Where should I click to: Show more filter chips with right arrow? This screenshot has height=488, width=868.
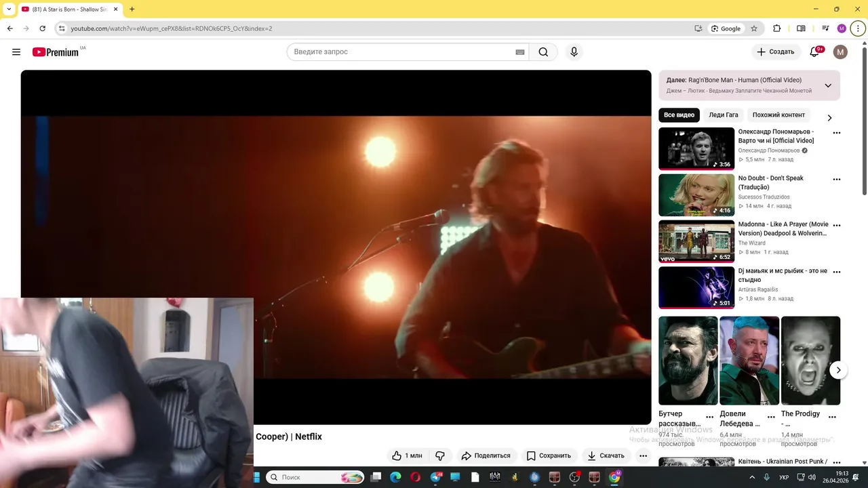pos(829,118)
